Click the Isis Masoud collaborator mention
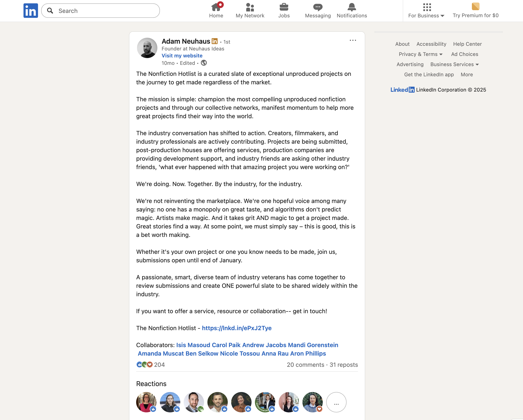Viewport: 523px width, 420px height. 193,345
